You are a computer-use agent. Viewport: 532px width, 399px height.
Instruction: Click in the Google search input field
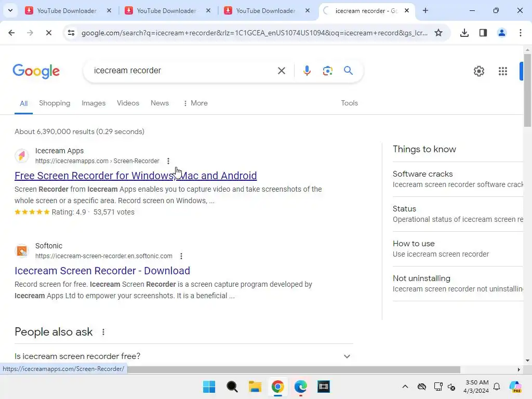tap(181, 71)
